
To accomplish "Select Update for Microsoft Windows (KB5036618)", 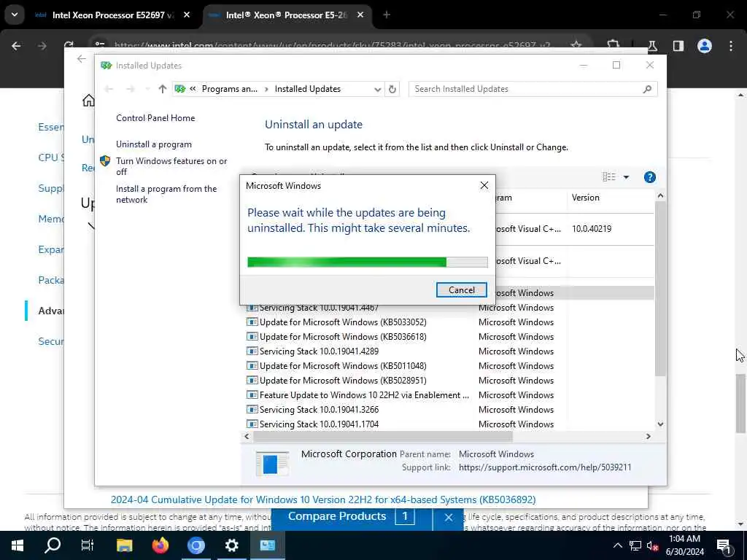I will tap(343, 337).
